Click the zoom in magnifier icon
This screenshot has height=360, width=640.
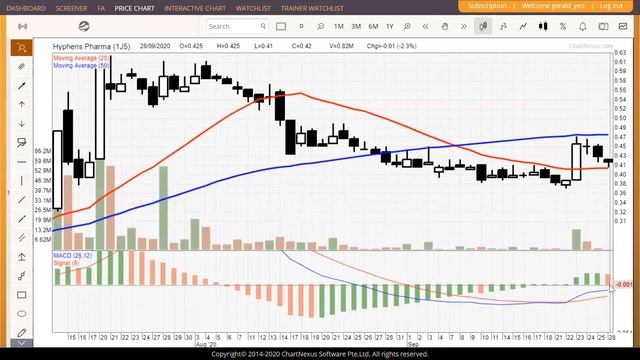point(407,26)
